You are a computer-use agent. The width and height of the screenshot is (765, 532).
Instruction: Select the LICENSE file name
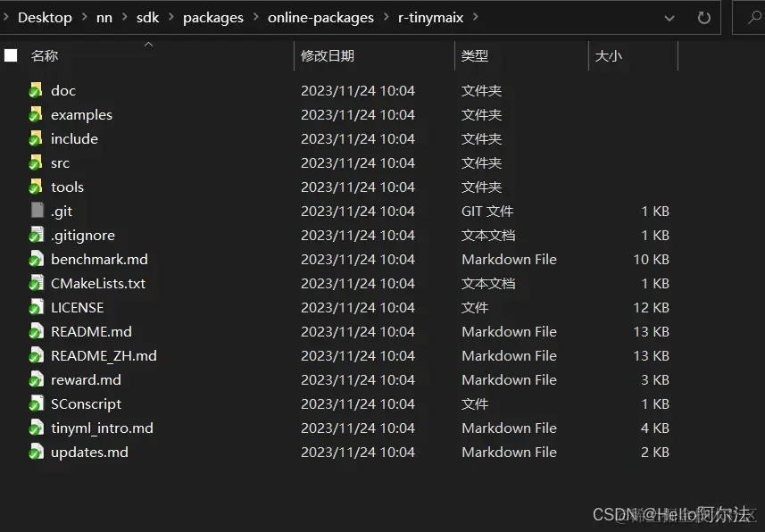[77, 307]
